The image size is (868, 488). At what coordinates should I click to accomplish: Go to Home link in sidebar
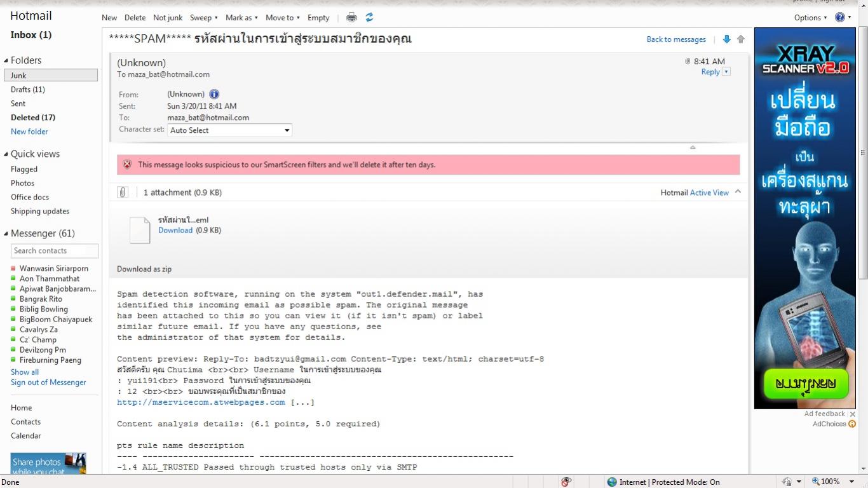click(x=21, y=408)
